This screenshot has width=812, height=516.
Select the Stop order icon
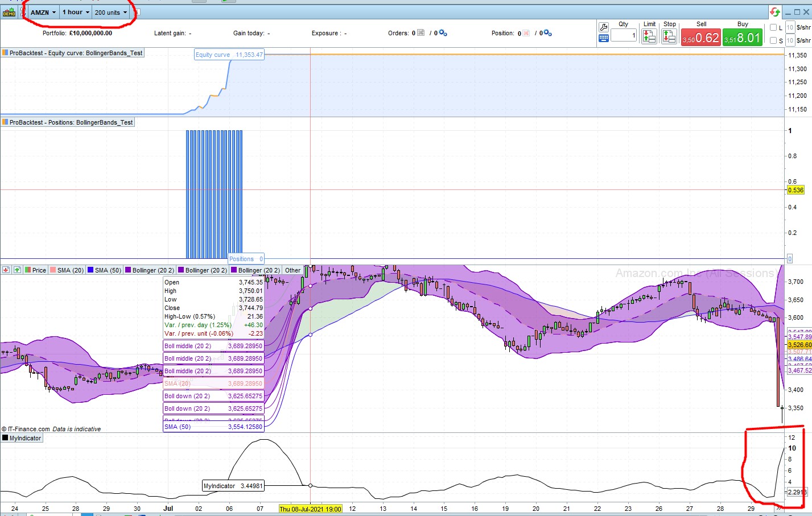click(x=670, y=36)
